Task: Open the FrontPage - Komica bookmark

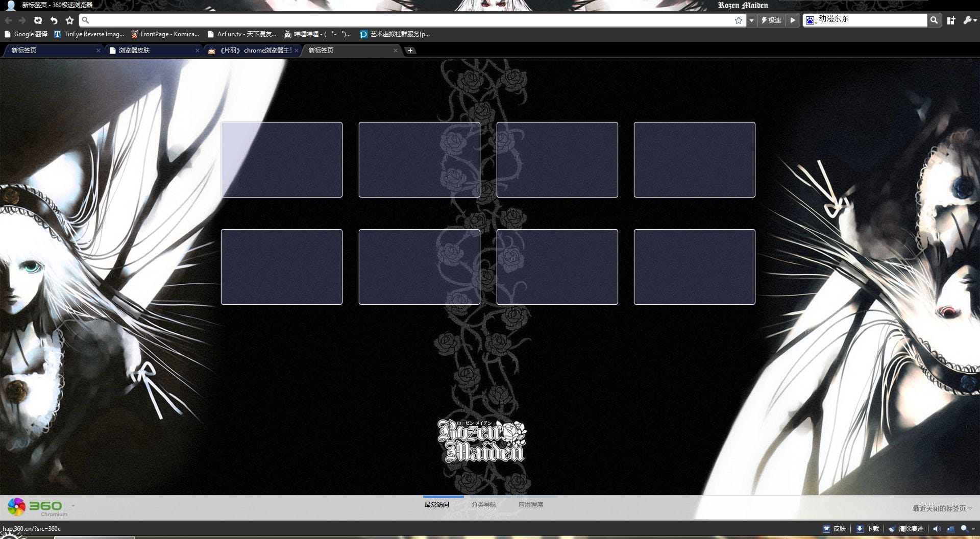Action: click(x=165, y=34)
